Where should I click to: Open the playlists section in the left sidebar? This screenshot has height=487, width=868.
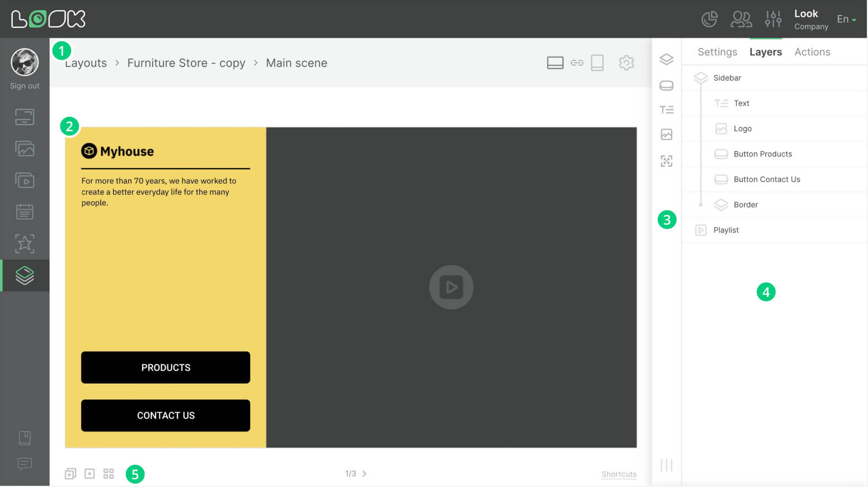[x=24, y=180]
